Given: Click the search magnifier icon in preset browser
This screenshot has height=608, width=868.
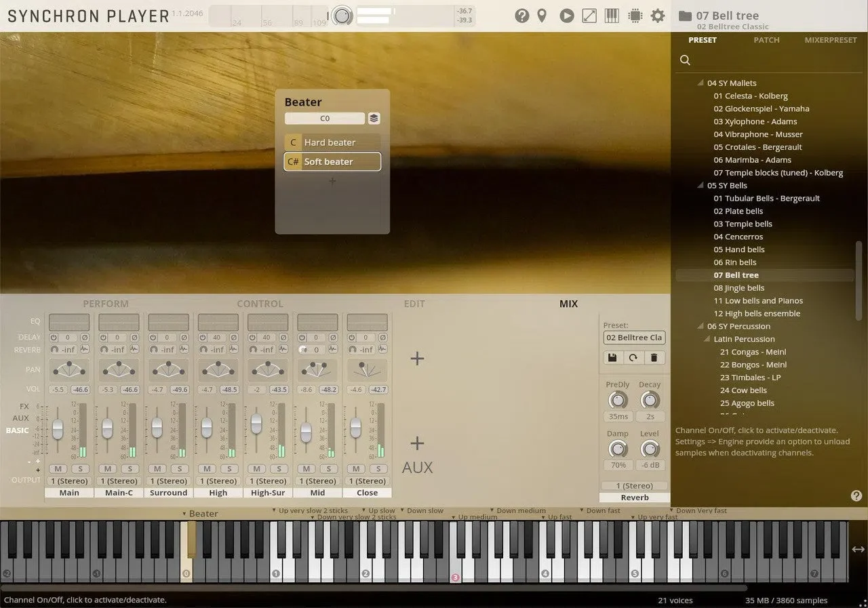Looking at the screenshot, I should click(685, 60).
